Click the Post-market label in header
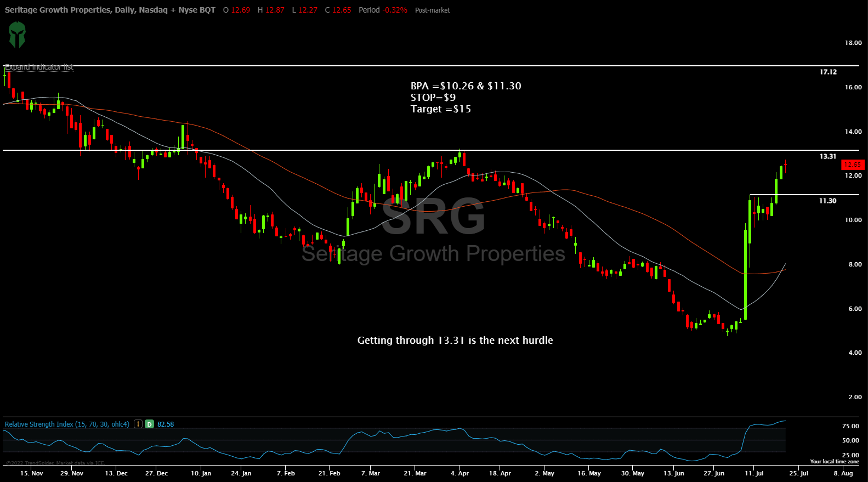868x482 pixels. 432,10
